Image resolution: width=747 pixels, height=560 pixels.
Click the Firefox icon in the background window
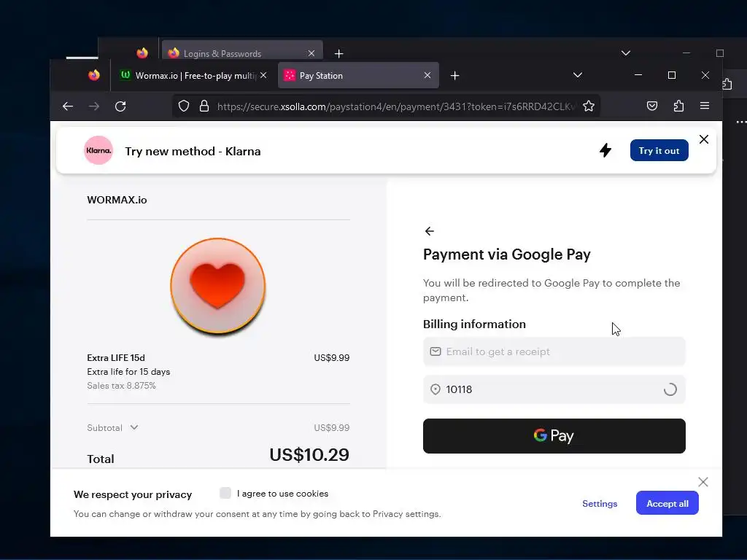[142, 52]
